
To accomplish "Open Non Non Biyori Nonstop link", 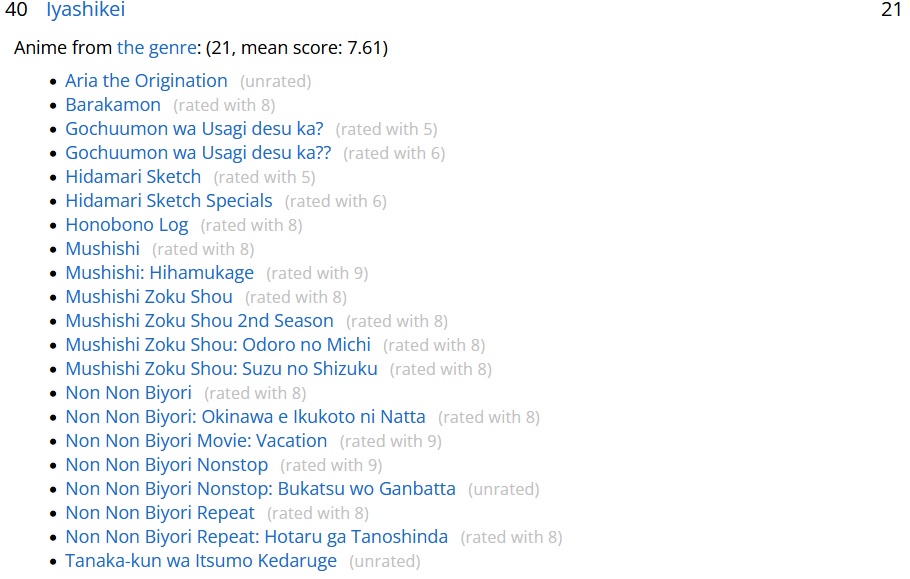I will click(x=167, y=465).
